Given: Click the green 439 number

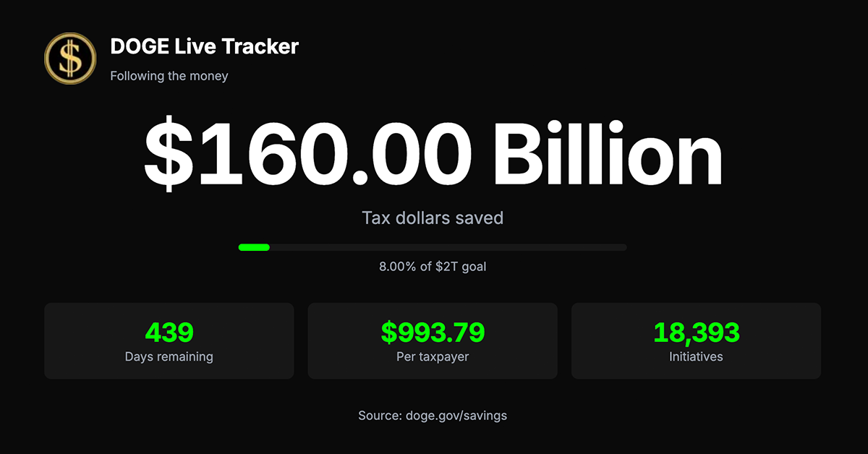Looking at the screenshot, I should tap(169, 333).
